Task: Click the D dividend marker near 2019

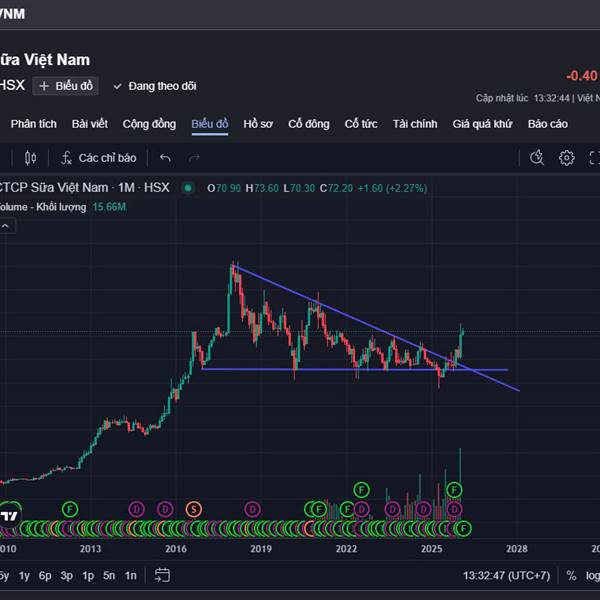Action: click(252, 509)
